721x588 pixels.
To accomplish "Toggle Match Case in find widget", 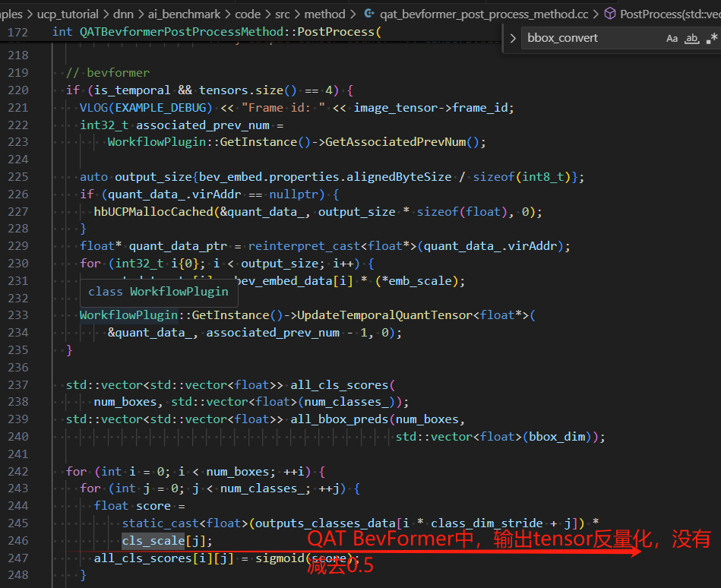I will pyautogui.click(x=672, y=38).
